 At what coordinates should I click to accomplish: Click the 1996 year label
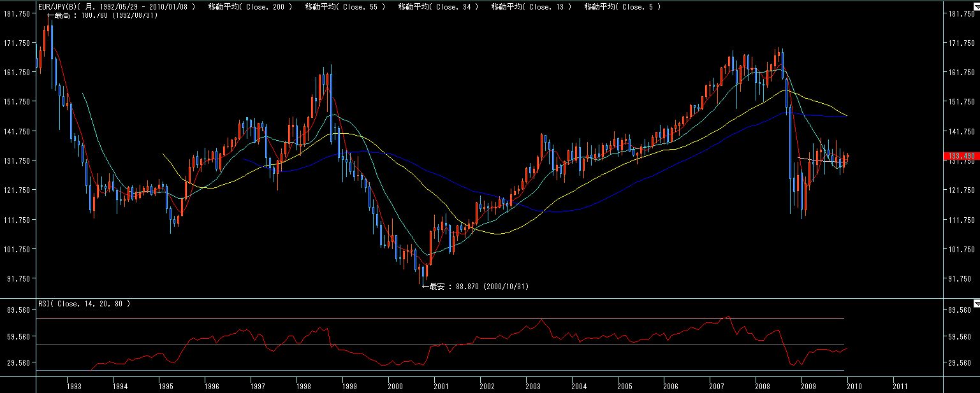coord(212,386)
